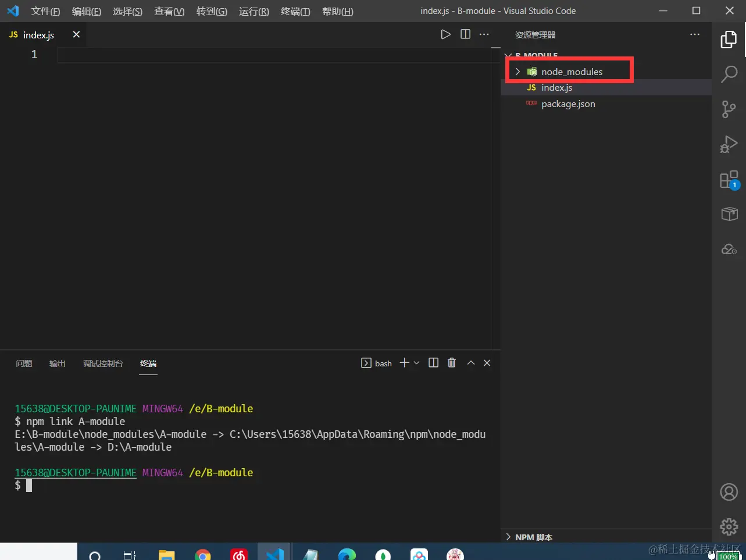Open package.json in the file explorer

pyautogui.click(x=606, y=104)
